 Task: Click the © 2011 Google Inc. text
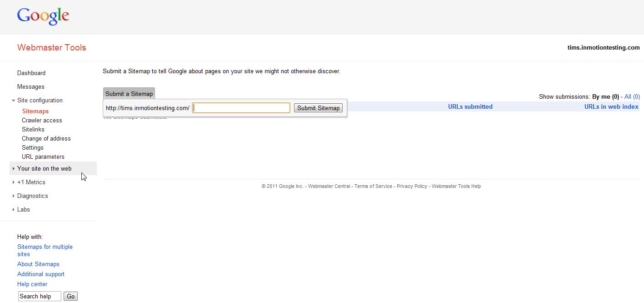pyautogui.click(x=282, y=186)
